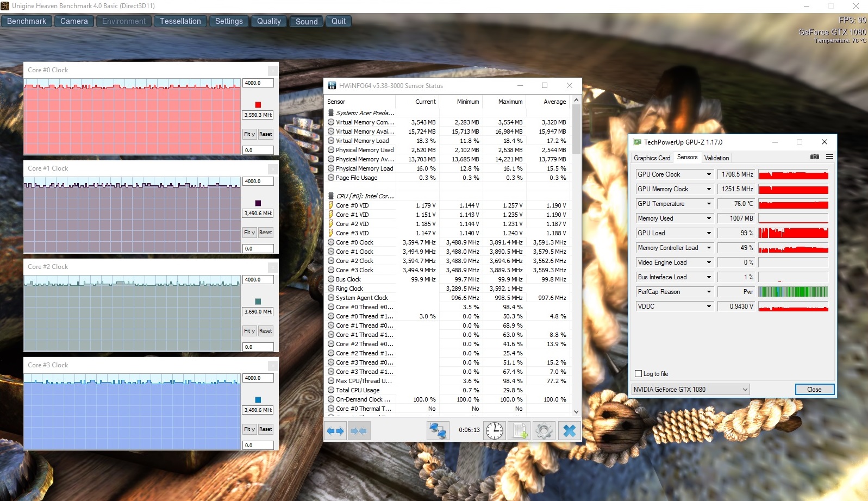This screenshot has width=868, height=501.
Task: Open GPU Core Clock sensor dropdown
Action: pyautogui.click(x=709, y=174)
